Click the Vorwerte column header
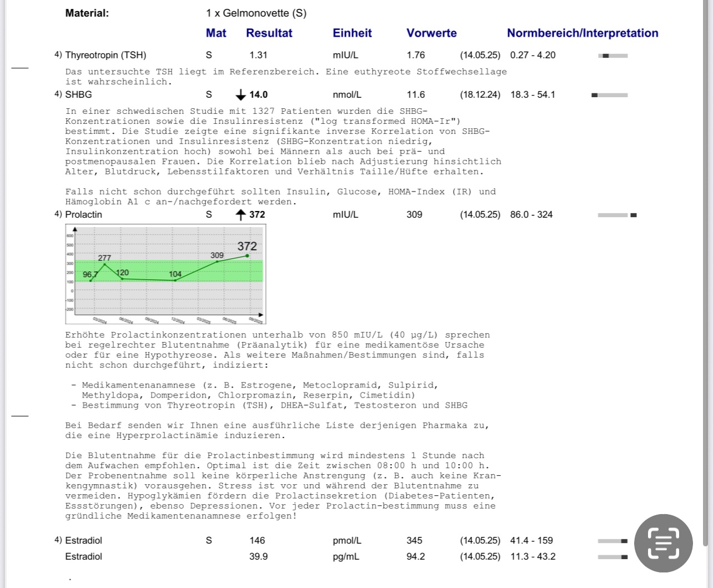Viewport: 713px width, 588px height. [x=431, y=33]
